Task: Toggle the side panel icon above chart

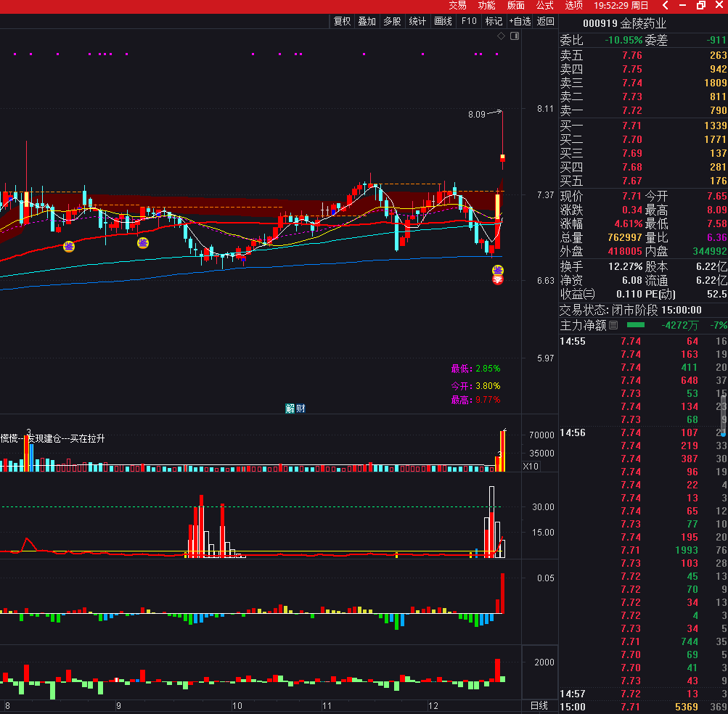Action: click(x=515, y=36)
